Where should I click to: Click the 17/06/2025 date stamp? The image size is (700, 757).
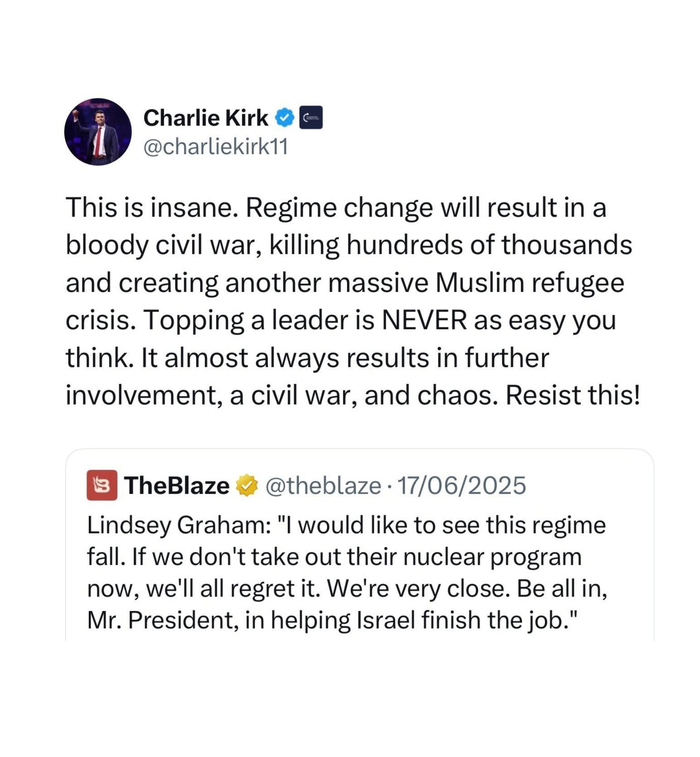click(x=461, y=485)
